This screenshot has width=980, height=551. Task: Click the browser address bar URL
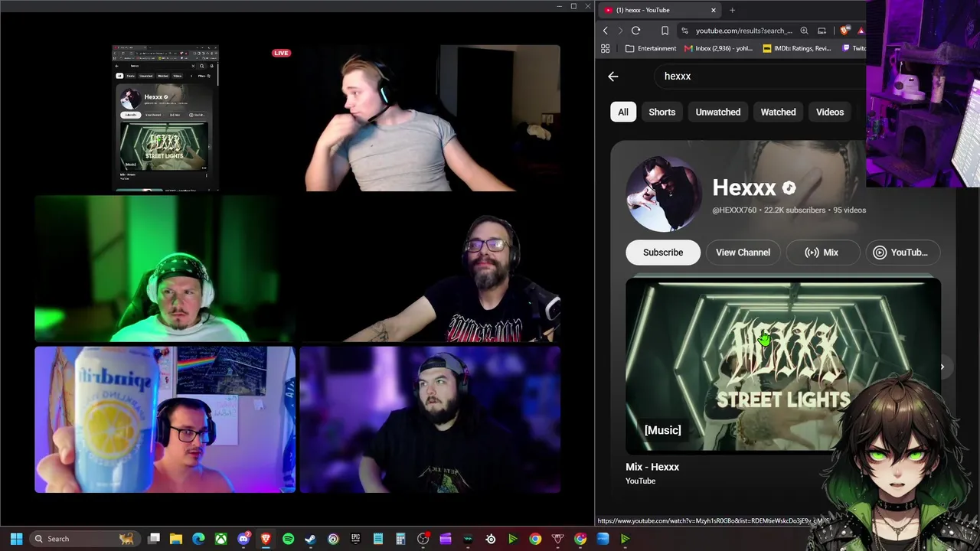point(743,31)
